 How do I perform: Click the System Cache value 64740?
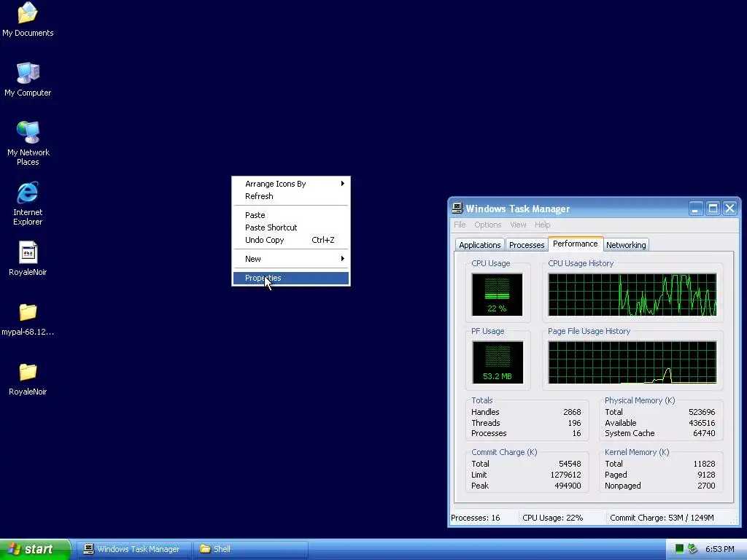coord(704,433)
